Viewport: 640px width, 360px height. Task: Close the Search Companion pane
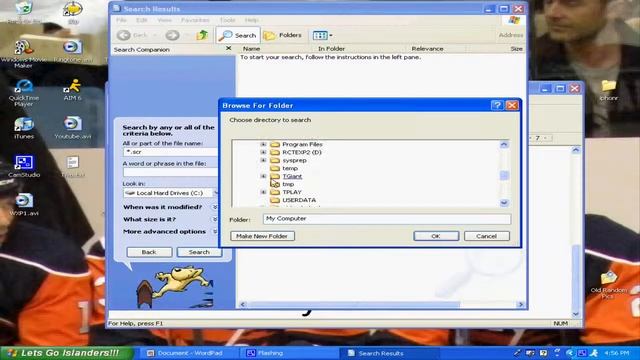229,49
